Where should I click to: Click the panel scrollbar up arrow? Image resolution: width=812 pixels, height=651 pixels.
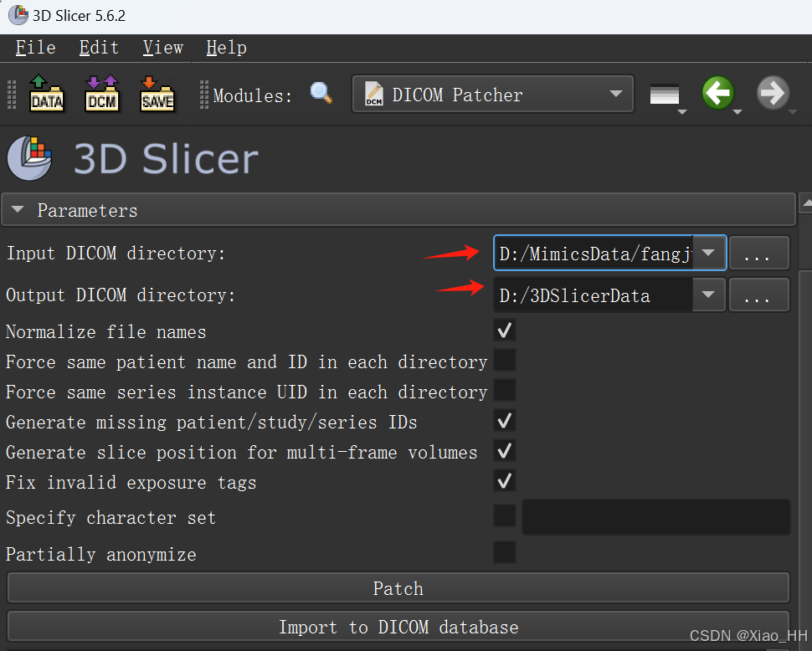(x=806, y=204)
